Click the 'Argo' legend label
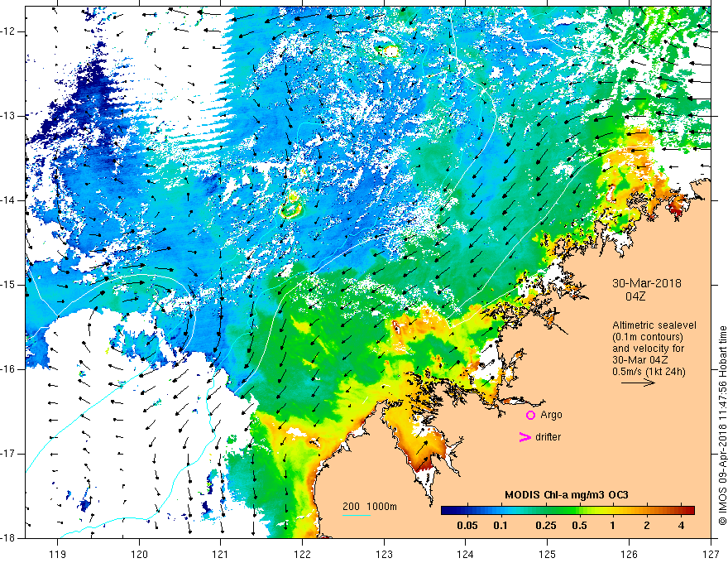The height and width of the screenshot is (563, 728). pyautogui.click(x=551, y=415)
